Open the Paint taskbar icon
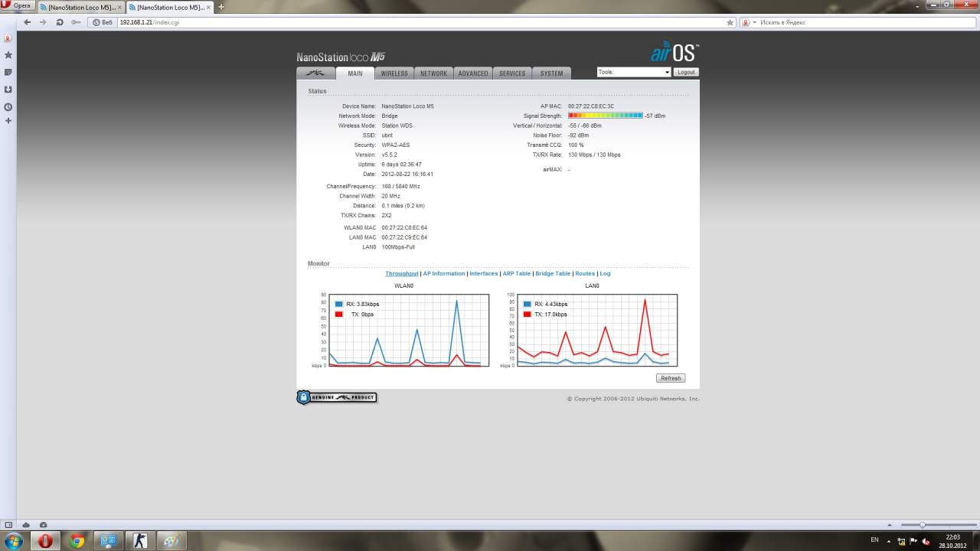The width and height of the screenshot is (980, 551). tap(171, 540)
